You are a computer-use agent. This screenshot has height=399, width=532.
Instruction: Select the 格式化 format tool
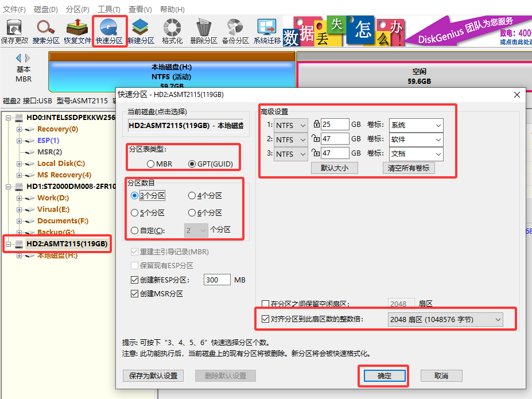172,32
